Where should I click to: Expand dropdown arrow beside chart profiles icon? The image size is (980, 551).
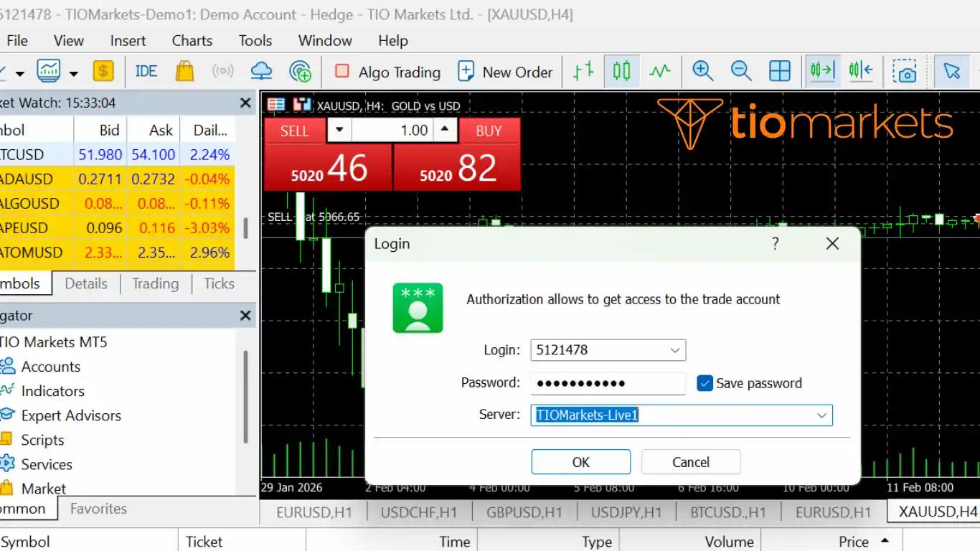73,72
